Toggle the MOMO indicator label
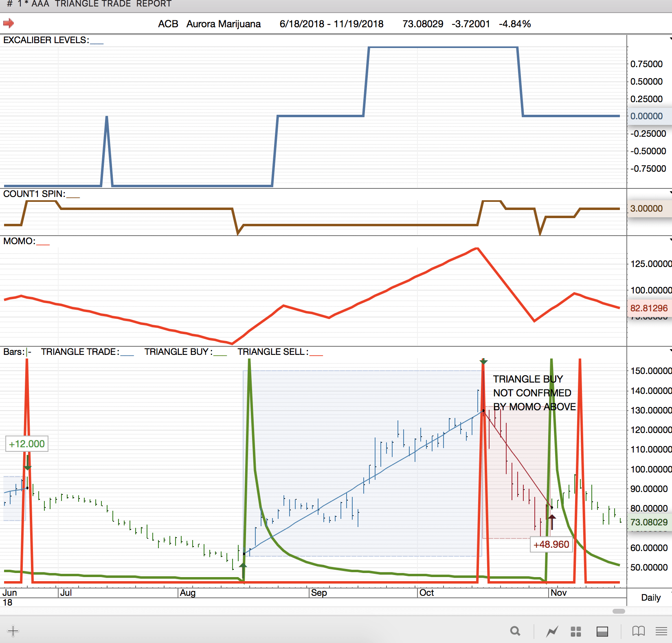 pyautogui.click(x=19, y=241)
